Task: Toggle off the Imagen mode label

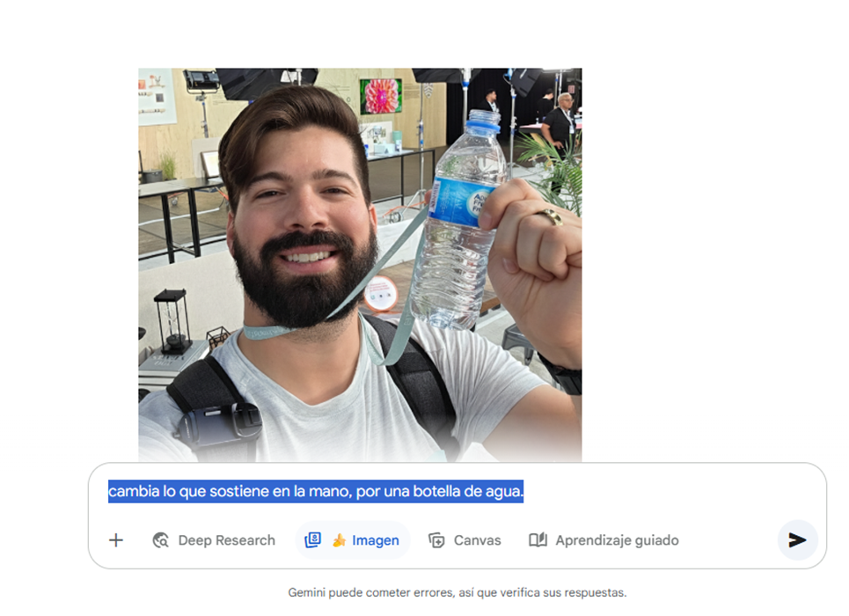Action: [x=375, y=540]
